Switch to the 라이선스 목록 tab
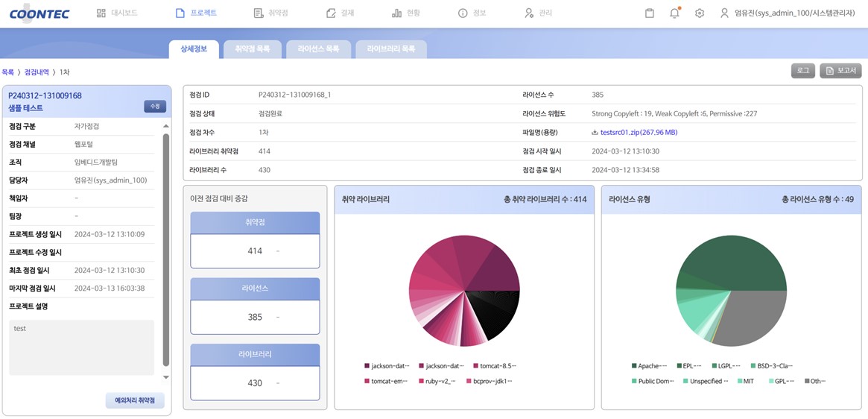Screen dimensions: 868x419 318,49
